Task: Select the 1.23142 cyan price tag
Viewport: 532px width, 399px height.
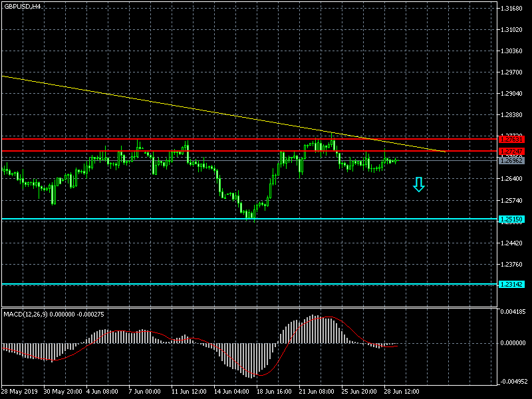Action: [x=511, y=285]
